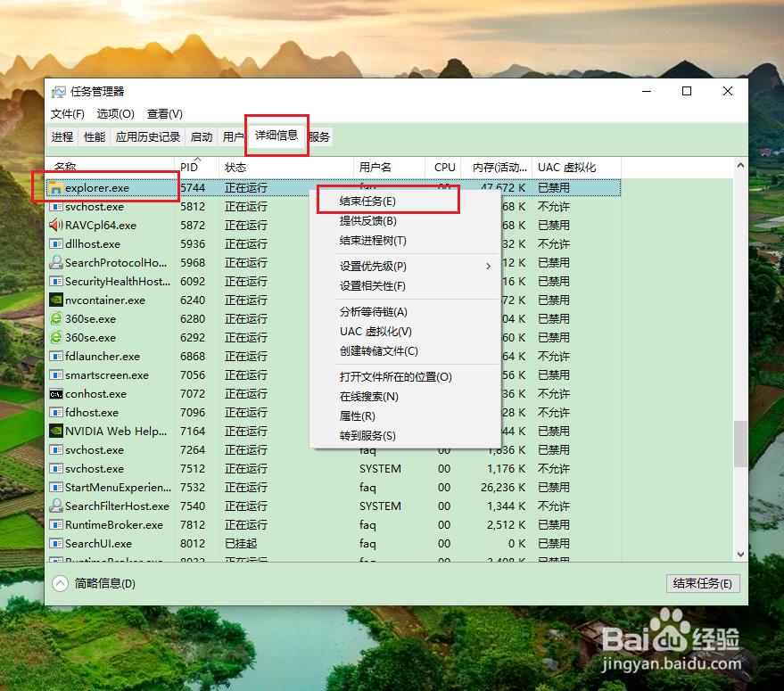
Task: Open the 查看 menu
Action: click(163, 114)
